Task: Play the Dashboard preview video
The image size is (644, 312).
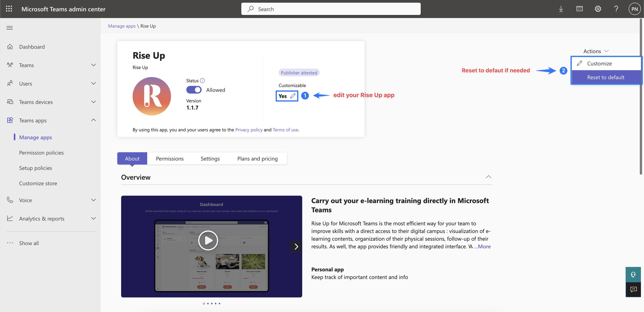Action: pos(208,240)
